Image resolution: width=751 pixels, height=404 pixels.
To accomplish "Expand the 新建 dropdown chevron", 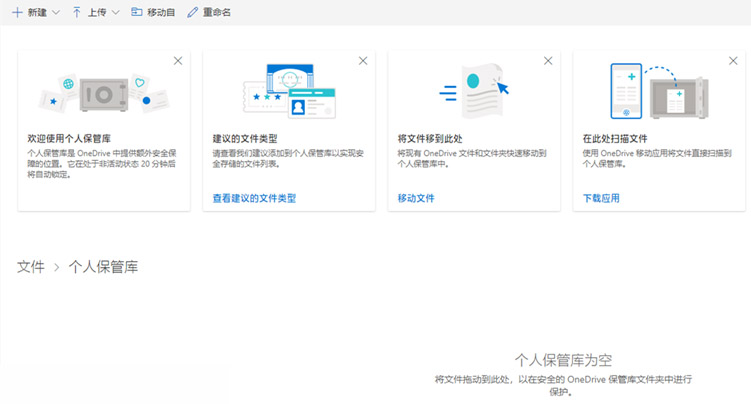I will coord(55,12).
